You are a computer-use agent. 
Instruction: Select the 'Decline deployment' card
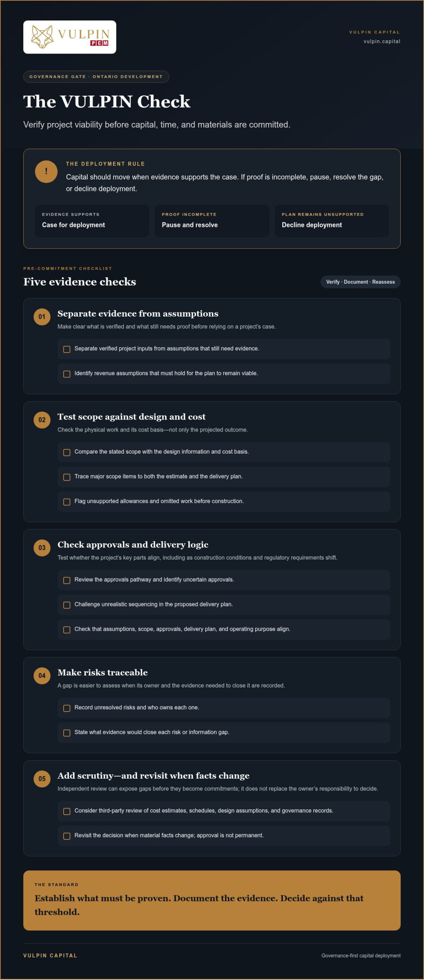click(332, 220)
